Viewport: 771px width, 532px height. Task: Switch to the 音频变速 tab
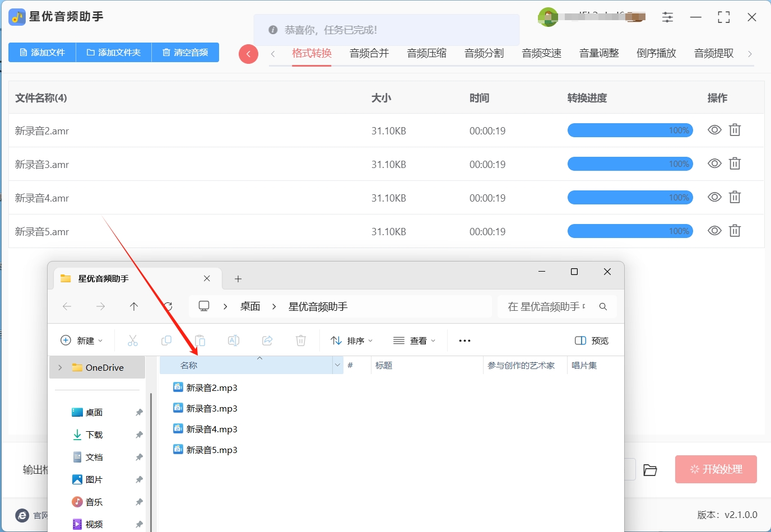(x=542, y=53)
